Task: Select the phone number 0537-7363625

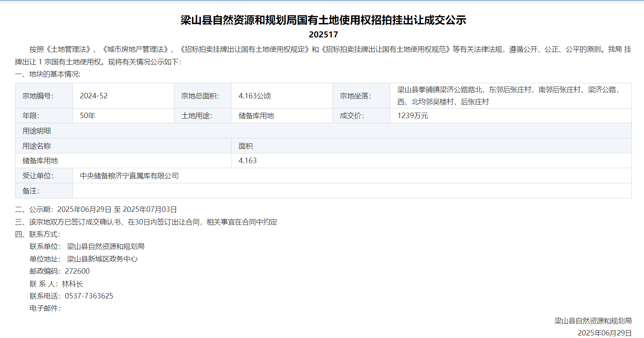Action: (89, 296)
